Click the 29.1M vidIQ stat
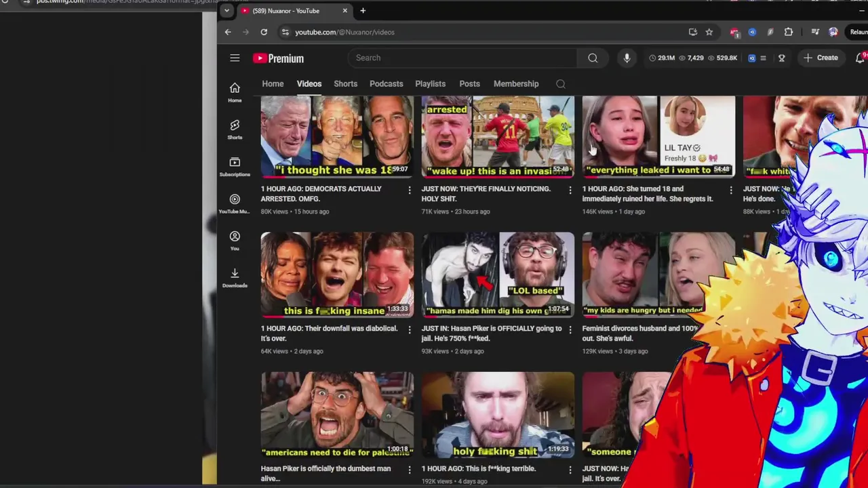 point(662,58)
